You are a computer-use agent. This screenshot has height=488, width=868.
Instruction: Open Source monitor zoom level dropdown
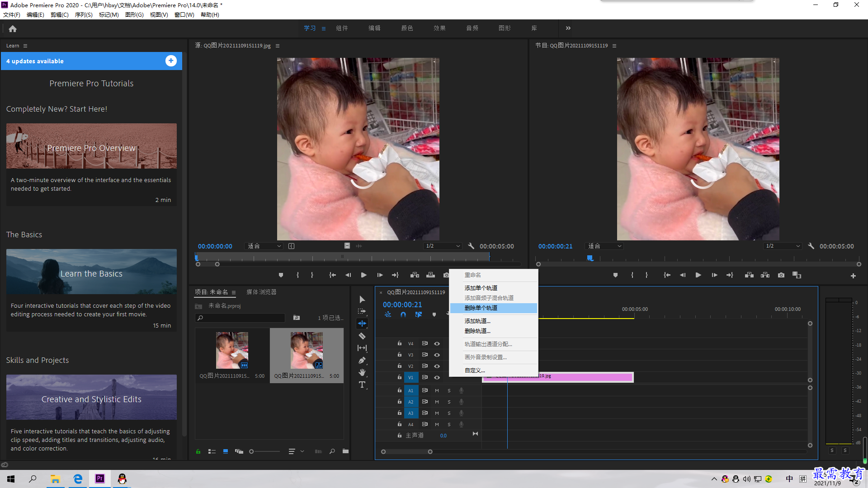tap(264, 246)
